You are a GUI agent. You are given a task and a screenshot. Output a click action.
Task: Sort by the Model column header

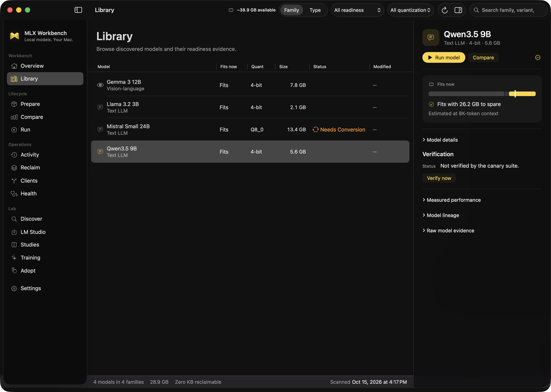point(104,67)
